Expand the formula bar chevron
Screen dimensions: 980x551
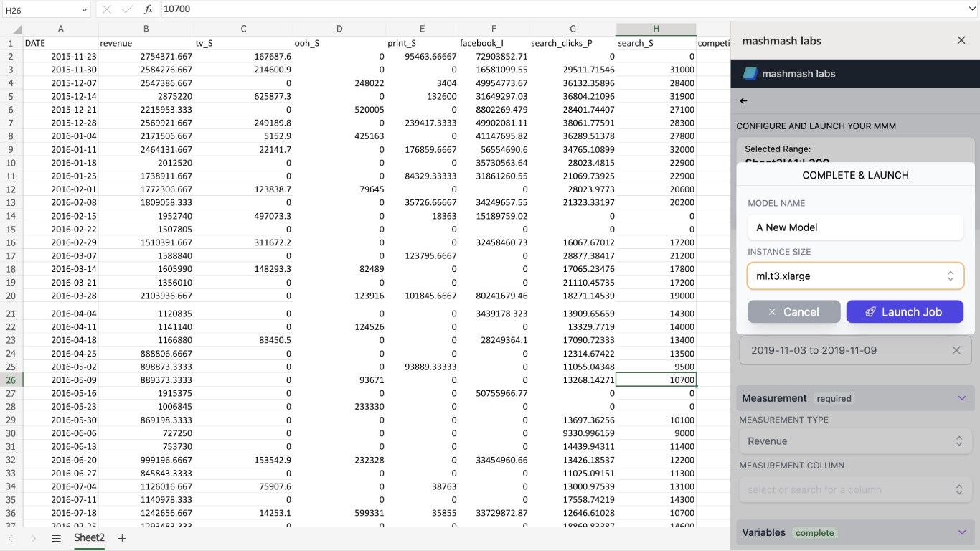coord(972,9)
